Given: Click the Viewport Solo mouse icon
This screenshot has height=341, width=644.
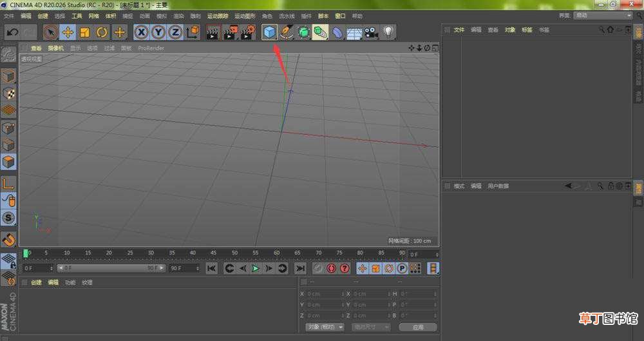Looking at the screenshot, I should coord(8,200).
